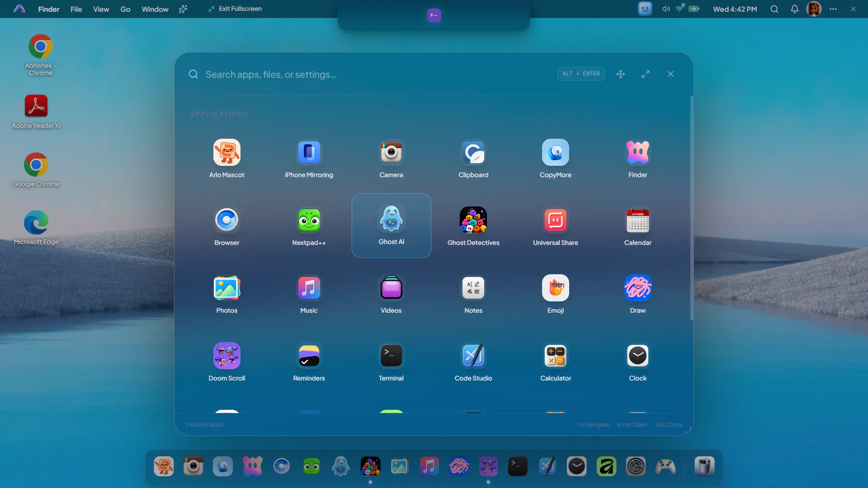Image resolution: width=868 pixels, height=488 pixels.
Task: Click the ALT + ENTER shortcut button
Action: pyautogui.click(x=581, y=74)
